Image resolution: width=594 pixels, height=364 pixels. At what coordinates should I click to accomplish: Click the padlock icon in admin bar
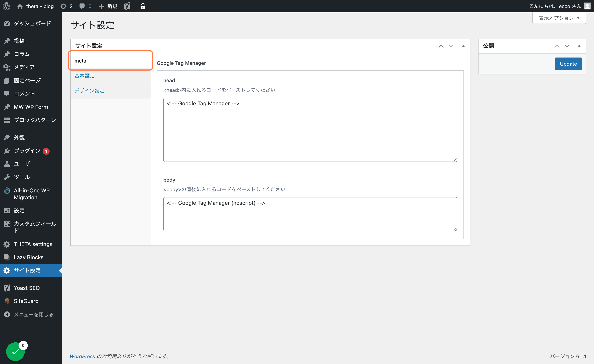(143, 6)
